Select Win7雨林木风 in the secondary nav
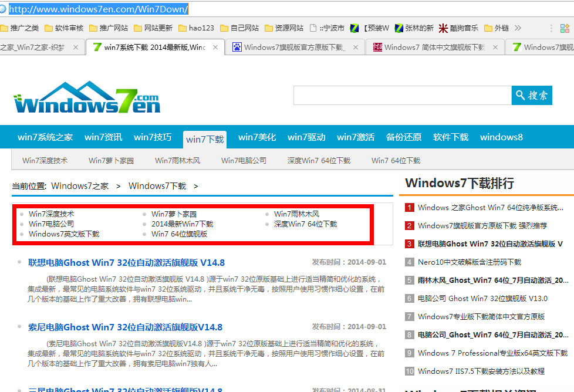 (x=179, y=160)
